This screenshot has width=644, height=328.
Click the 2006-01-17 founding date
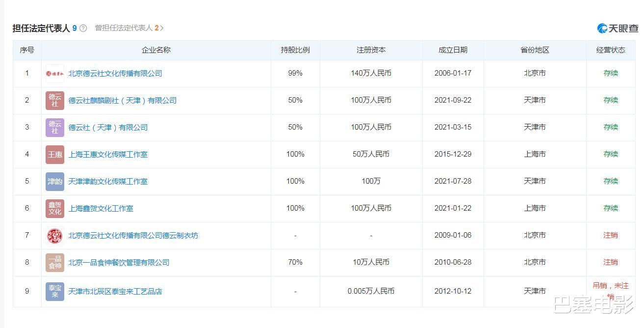(453, 73)
